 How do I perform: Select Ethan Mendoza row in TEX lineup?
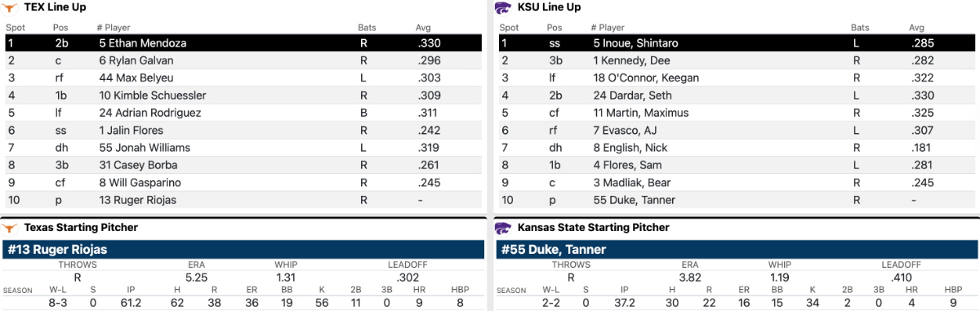243,43
